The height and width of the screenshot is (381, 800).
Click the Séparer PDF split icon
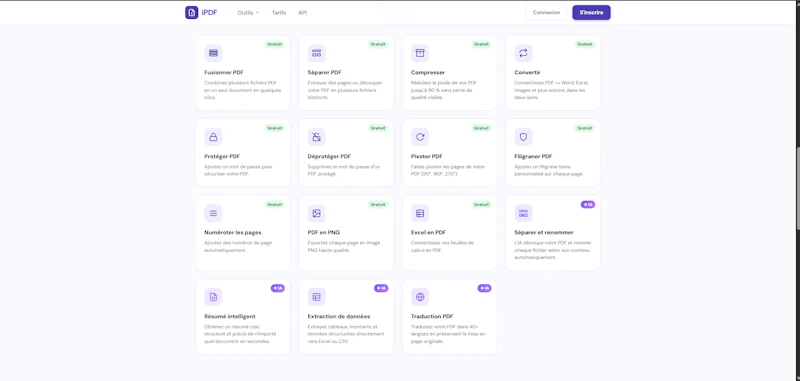(x=317, y=53)
